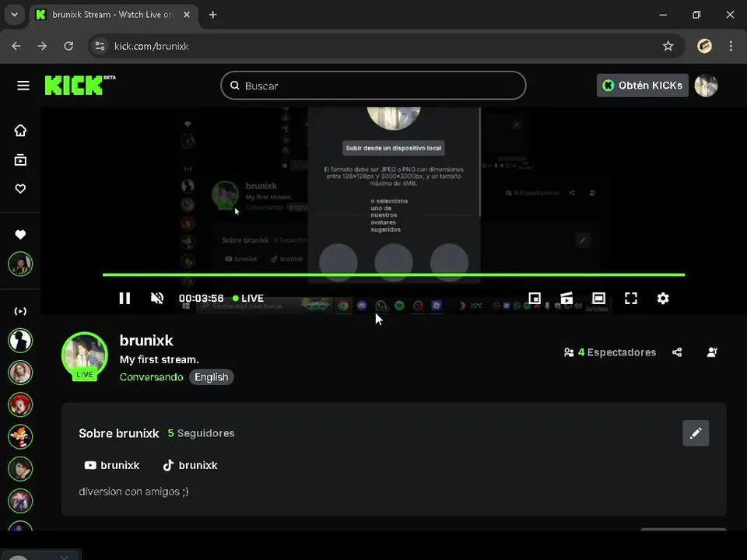Click the filled heart sidebar icon

point(20,235)
